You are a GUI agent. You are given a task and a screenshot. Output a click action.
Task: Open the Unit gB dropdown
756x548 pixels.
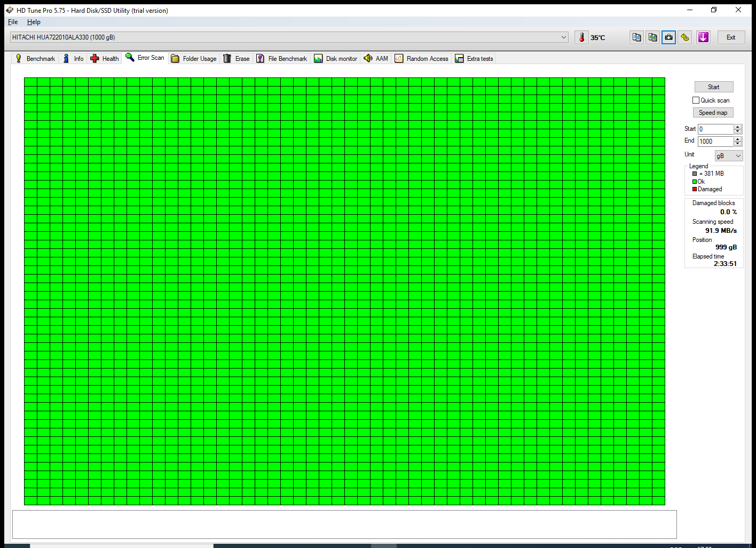click(x=729, y=155)
